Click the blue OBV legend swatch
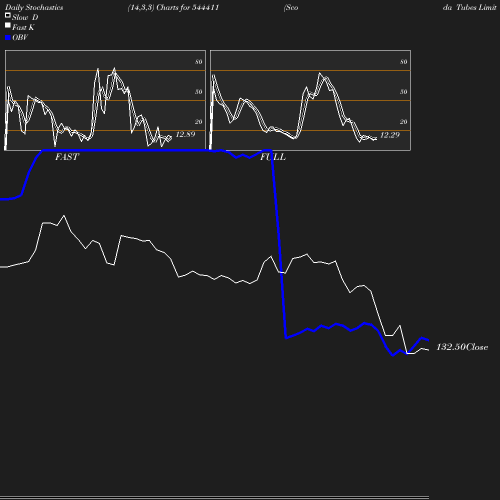500x500 pixels. pyautogui.click(x=8, y=38)
